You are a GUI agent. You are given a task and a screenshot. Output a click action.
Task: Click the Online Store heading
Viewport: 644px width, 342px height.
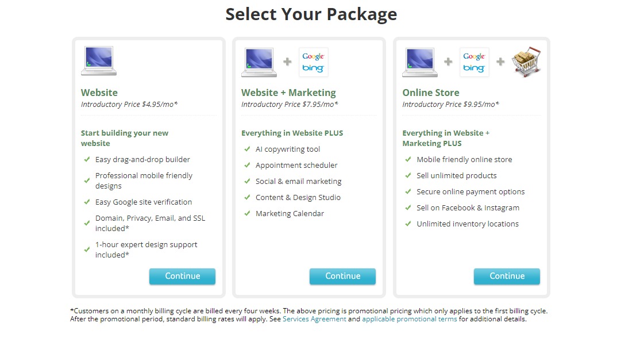(x=430, y=92)
